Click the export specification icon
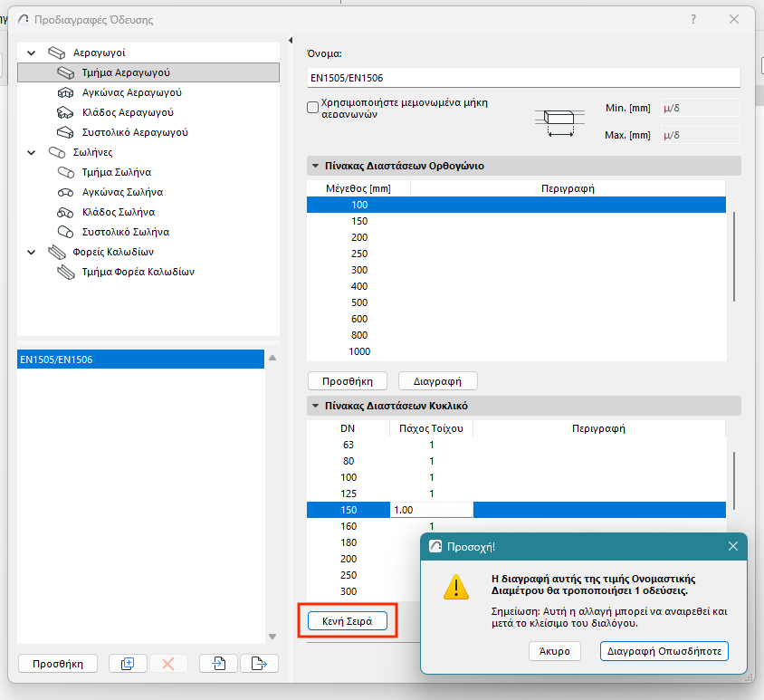Viewport: 764px width, 700px height. point(259,664)
